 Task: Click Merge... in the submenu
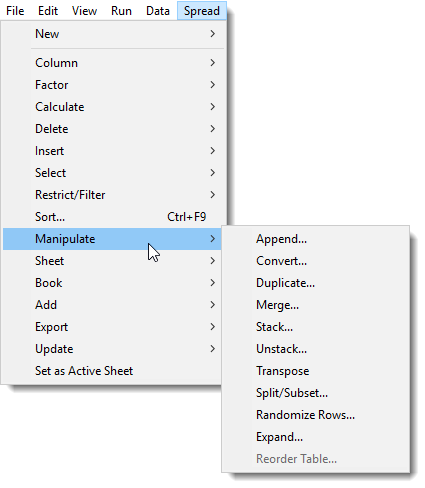pyautogui.click(x=315, y=305)
